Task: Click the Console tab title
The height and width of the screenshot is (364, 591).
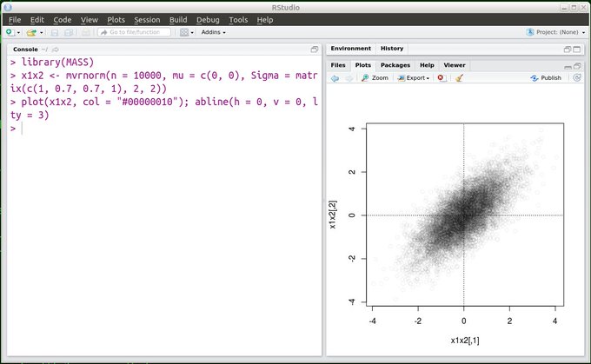Action: coord(25,50)
